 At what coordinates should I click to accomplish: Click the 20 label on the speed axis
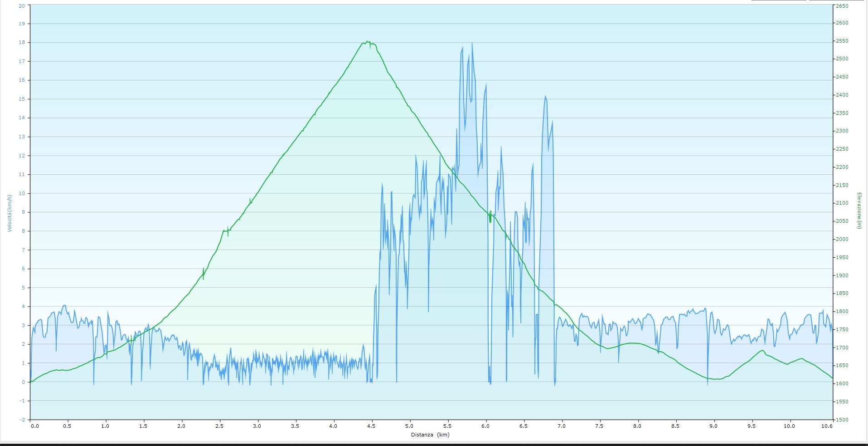tap(22, 5)
